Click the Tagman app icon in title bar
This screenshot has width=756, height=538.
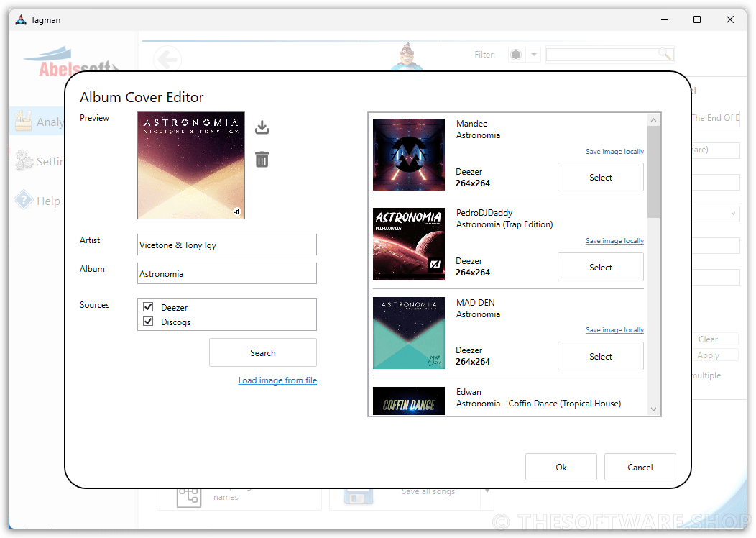tap(21, 20)
